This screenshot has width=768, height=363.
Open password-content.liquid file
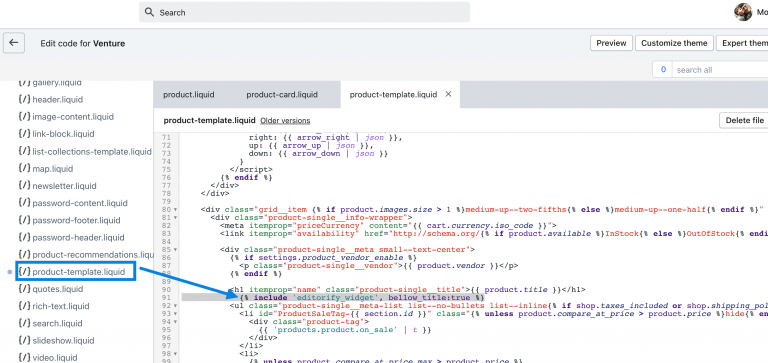[80, 203]
